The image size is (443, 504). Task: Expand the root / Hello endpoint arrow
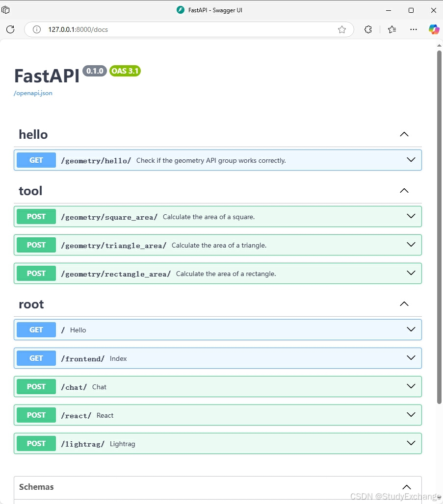[411, 329]
